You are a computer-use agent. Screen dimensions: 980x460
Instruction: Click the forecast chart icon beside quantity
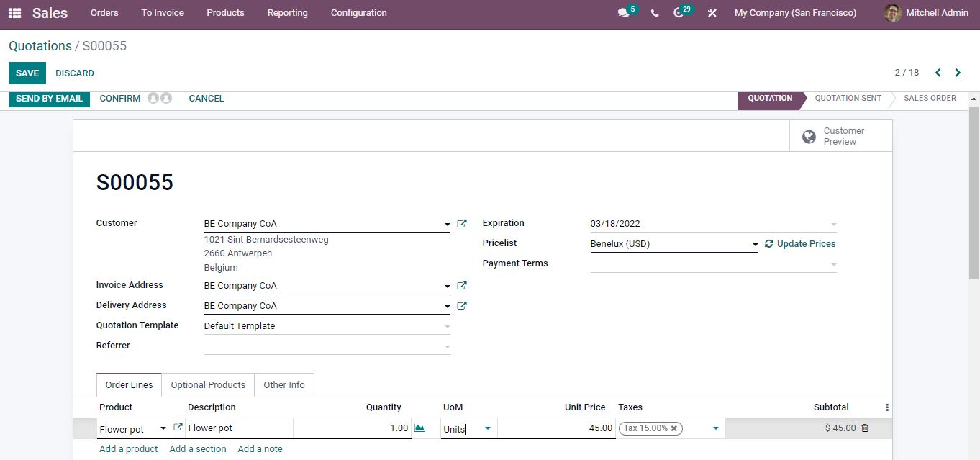(419, 428)
